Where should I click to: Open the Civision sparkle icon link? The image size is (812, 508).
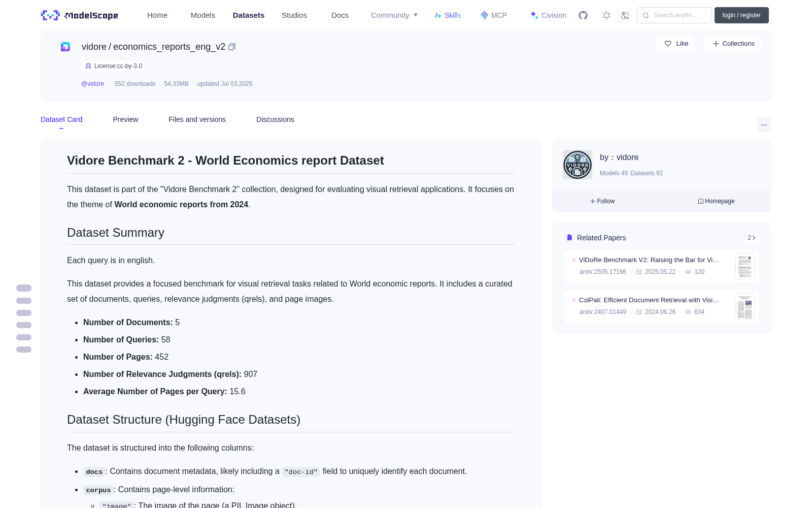pos(548,15)
